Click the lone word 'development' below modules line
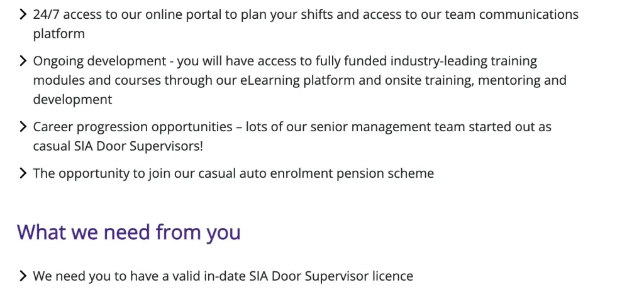This screenshot has width=644, height=297. [x=73, y=99]
